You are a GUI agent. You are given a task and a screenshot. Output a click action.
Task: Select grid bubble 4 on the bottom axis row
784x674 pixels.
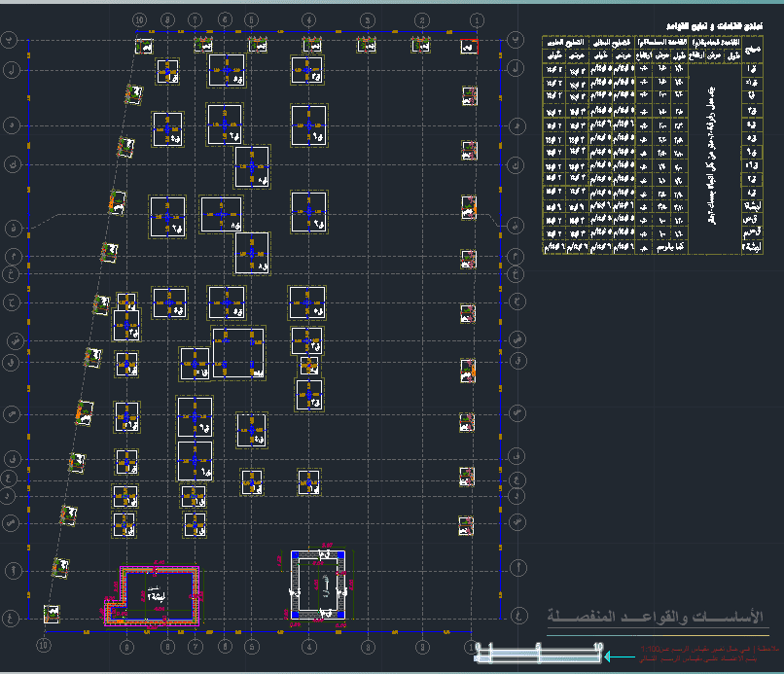point(309,647)
